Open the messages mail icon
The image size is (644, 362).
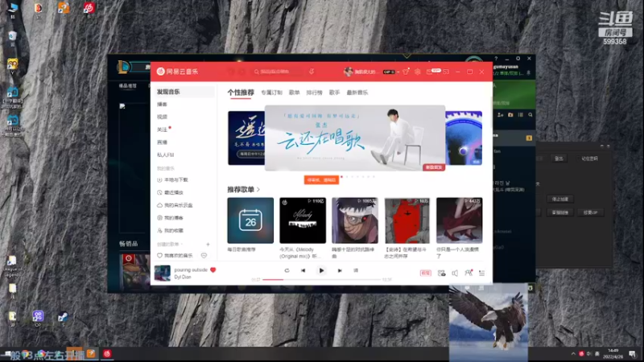(430, 72)
